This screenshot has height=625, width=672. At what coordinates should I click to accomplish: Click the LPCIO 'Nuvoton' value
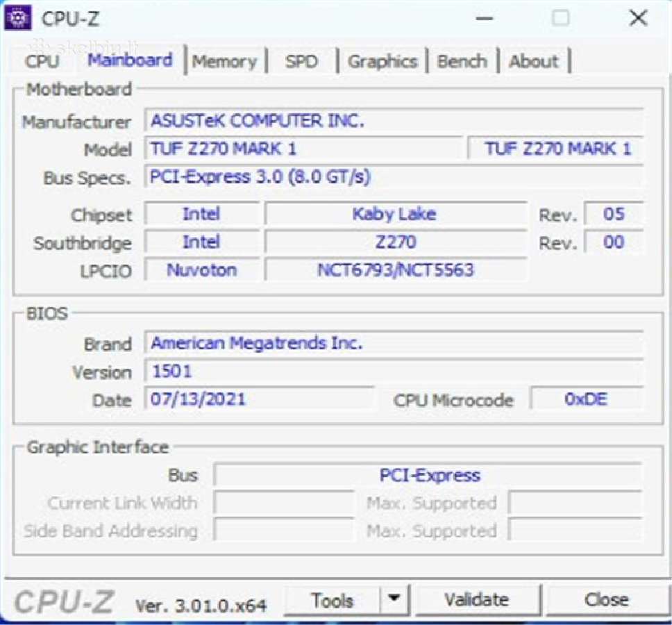click(x=201, y=270)
